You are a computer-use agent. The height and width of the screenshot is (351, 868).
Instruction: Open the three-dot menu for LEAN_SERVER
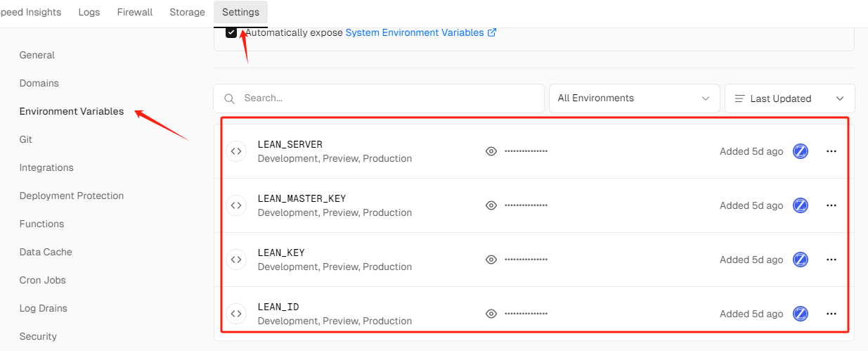tap(831, 151)
